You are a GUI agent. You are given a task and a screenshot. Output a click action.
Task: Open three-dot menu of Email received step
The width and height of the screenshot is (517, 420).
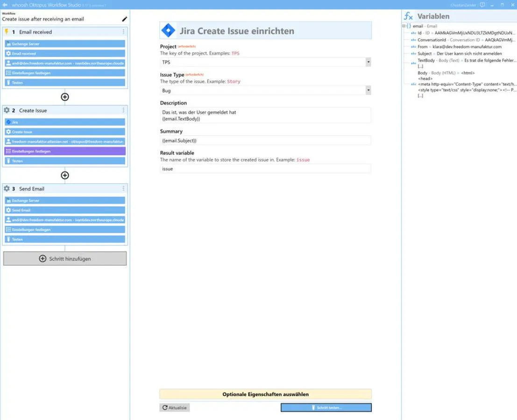click(x=124, y=32)
